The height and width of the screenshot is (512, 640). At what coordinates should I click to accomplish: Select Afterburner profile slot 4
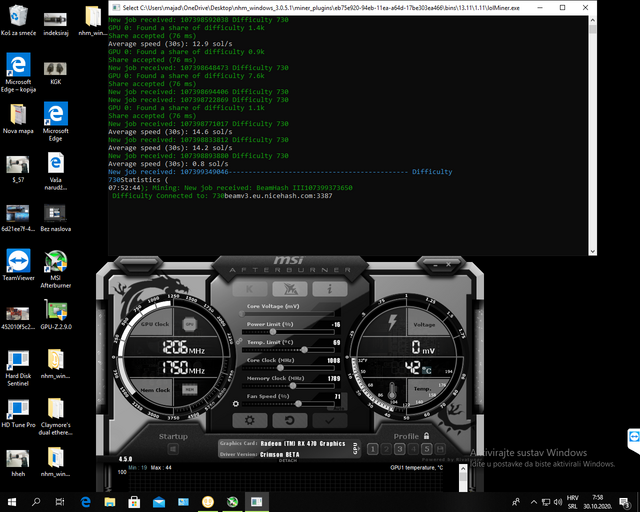point(413,449)
